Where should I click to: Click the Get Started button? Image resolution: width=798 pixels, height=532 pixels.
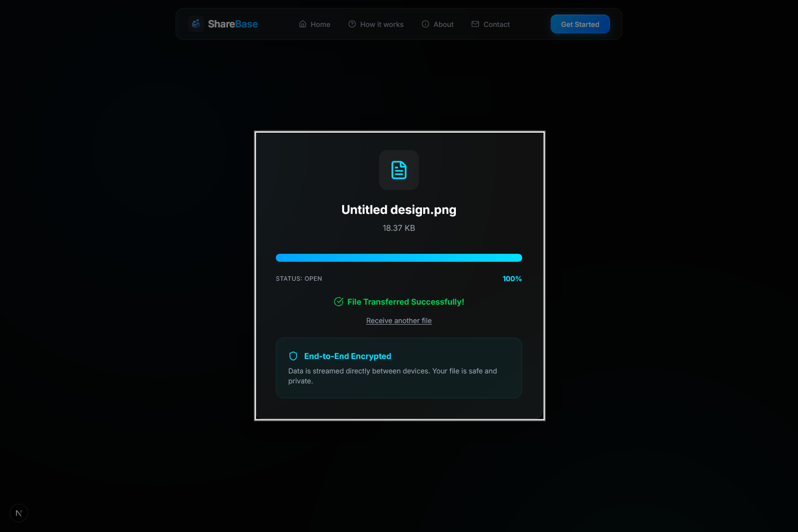[x=580, y=23]
